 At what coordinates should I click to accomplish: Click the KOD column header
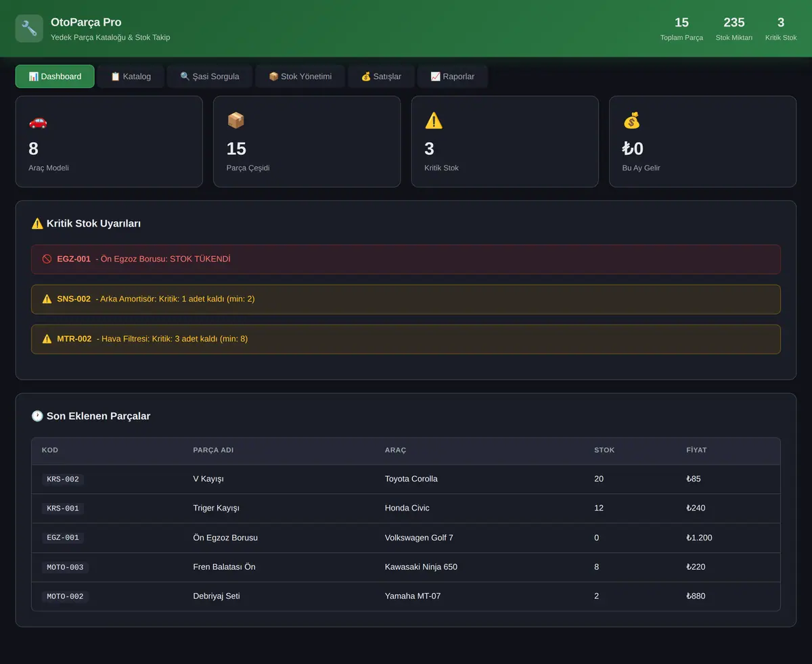50,450
